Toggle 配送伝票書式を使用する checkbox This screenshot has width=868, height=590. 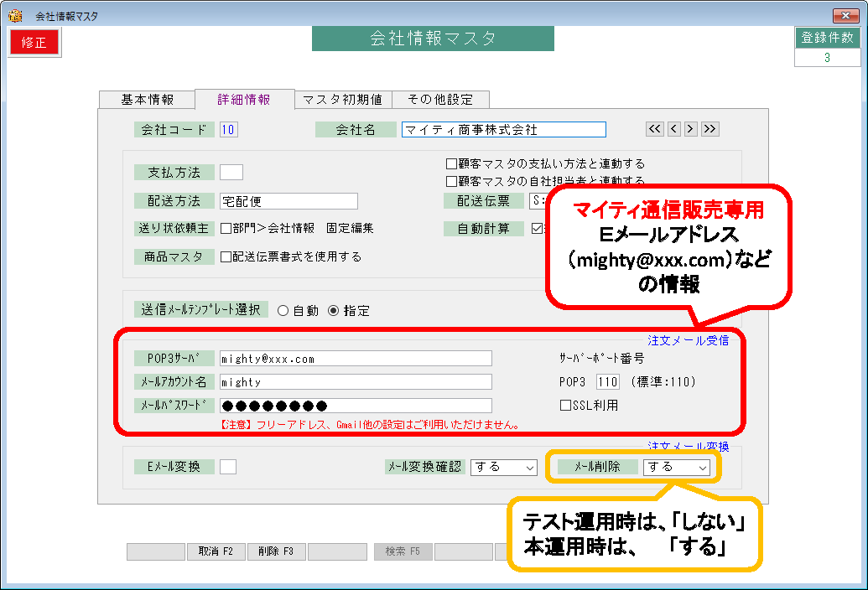point(226,257)
